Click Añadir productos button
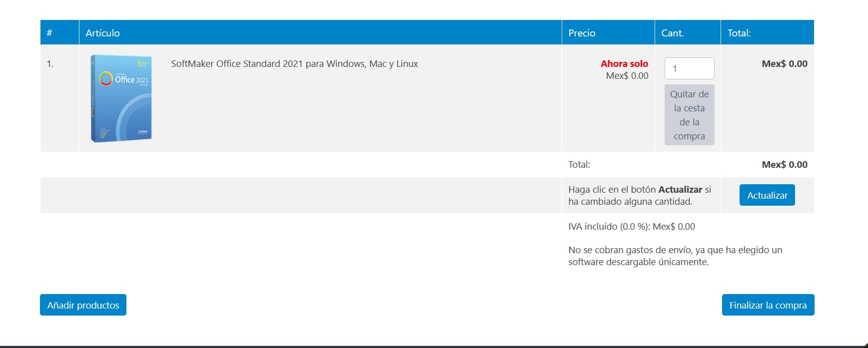This screenshot has width=868, height=348. [83, 305]
